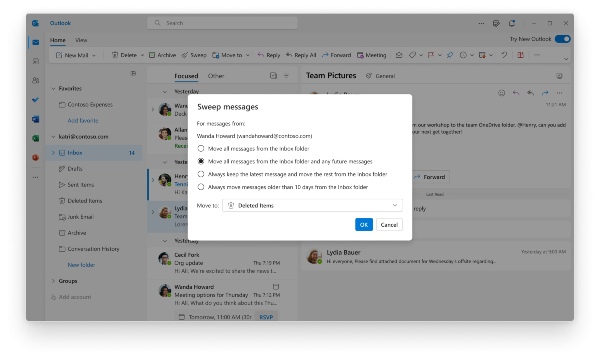Screen dimensions: 600x360
Task: Click reading pane forward arrow icon
Action: click(x=545, y=93)
